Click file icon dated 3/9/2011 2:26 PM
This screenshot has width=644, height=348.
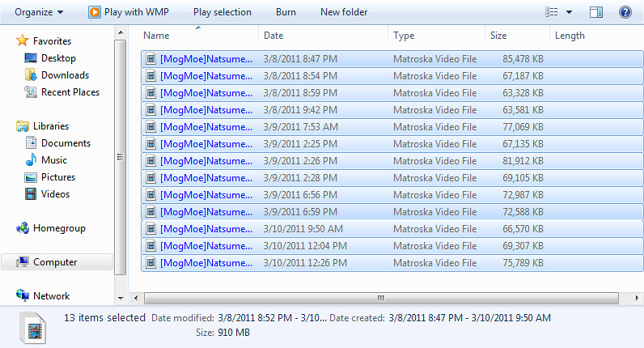point(150,161)
